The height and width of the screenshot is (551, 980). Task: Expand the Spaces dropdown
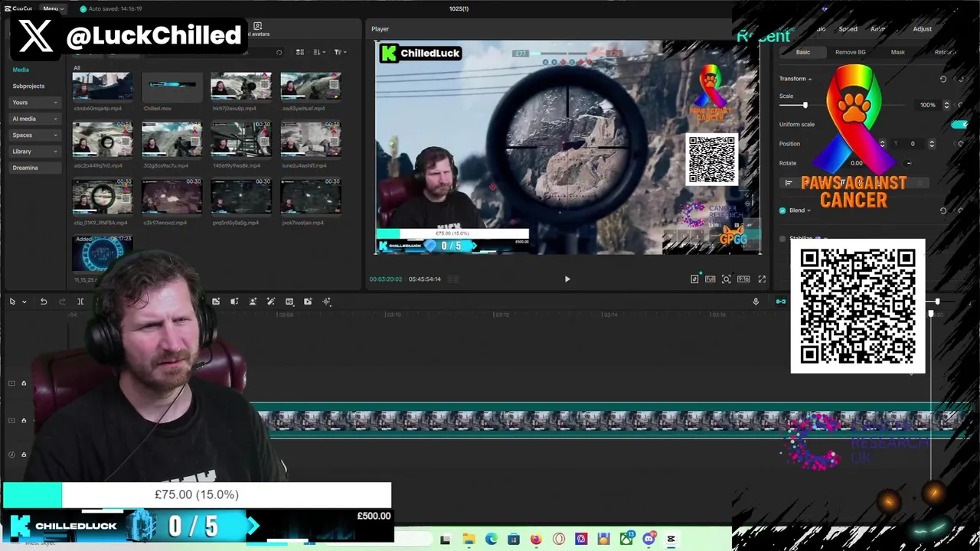[x=35, y=135]
